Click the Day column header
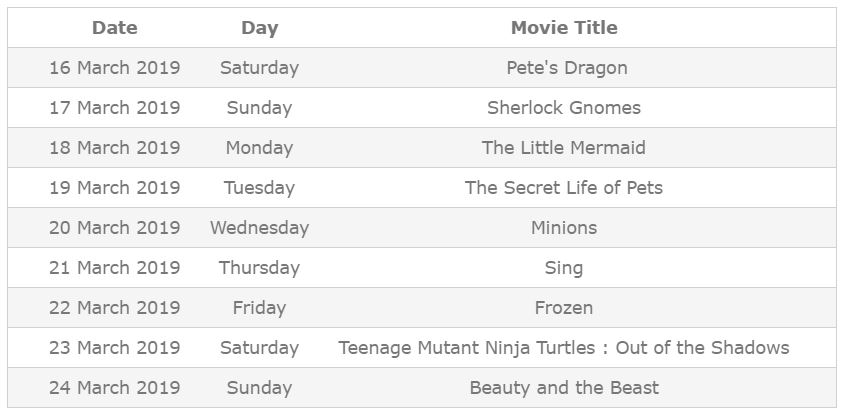844x420 pixels. pyautogui.click(x=259, y=28)
